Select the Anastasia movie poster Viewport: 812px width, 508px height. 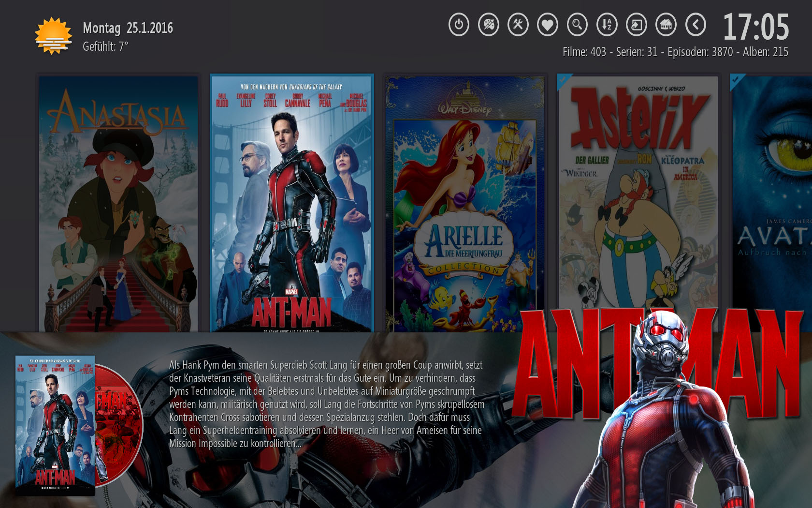[x=118, y=204]
